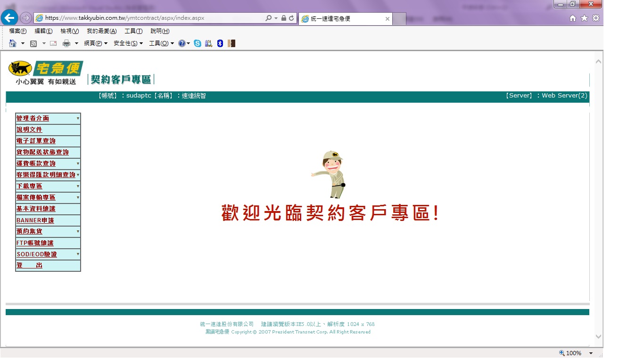Screen dimensions: 644x358
Task: Click the browser back arrow button
Action: (x=9, y=18)
